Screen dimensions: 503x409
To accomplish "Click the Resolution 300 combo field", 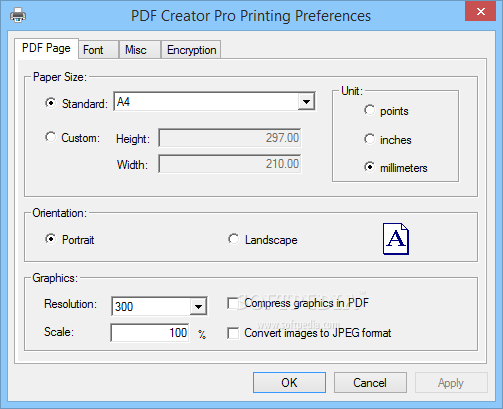I will coord(159,306).
